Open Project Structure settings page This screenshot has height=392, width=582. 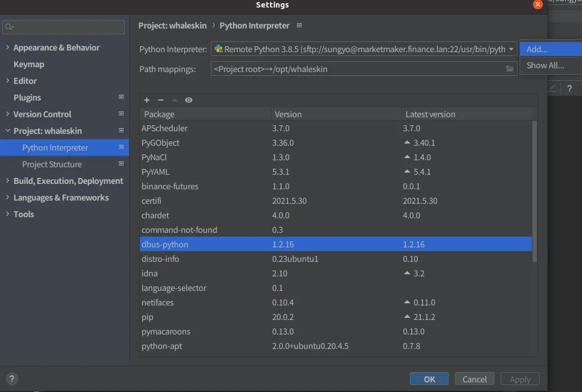tap(52, 164)
